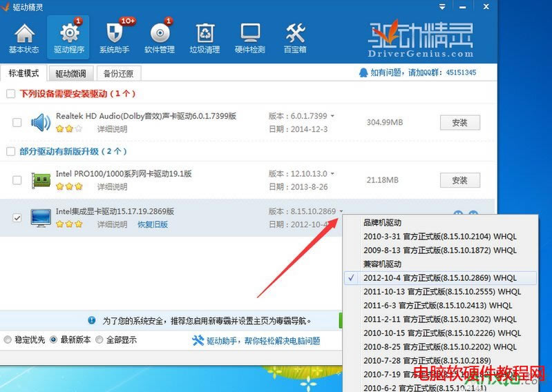Select the 稳定优先 radio button

click(8, 340)
